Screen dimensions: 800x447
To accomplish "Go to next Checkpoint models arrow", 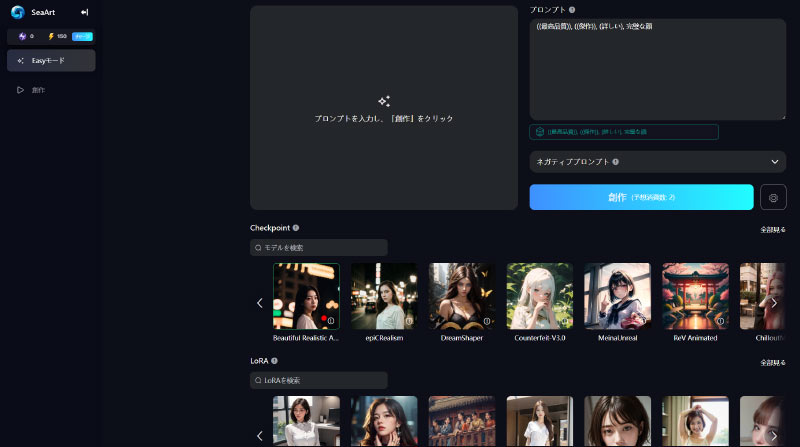I will pyautogui.click(x=774, y=303).
